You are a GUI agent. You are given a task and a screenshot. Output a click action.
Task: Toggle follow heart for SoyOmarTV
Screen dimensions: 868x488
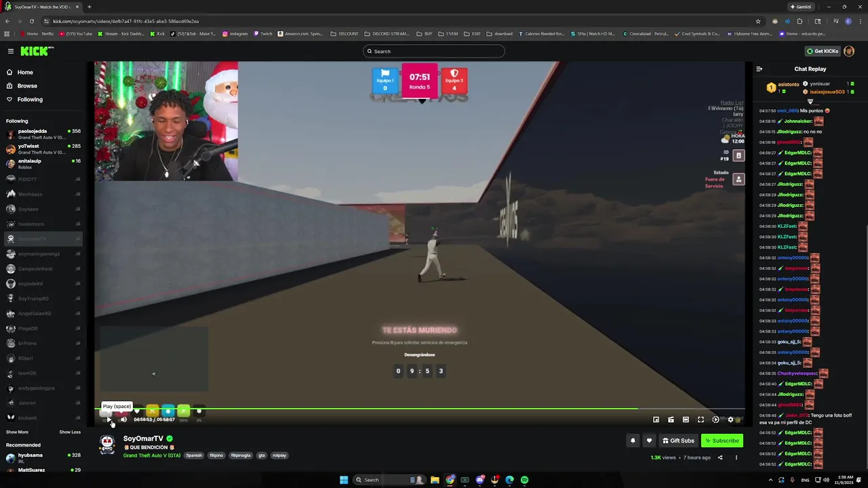click(649, 441)
